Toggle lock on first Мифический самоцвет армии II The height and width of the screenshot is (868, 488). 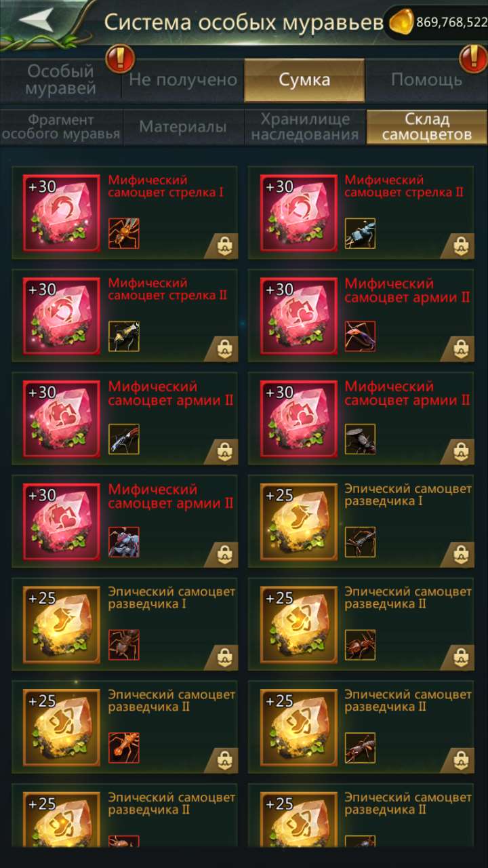462,350
